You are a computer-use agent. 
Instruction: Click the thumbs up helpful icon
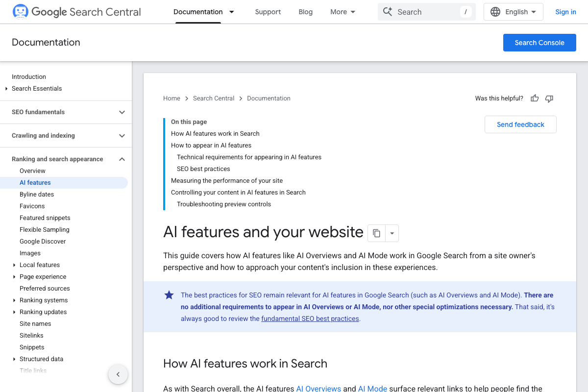coord(535,98)
